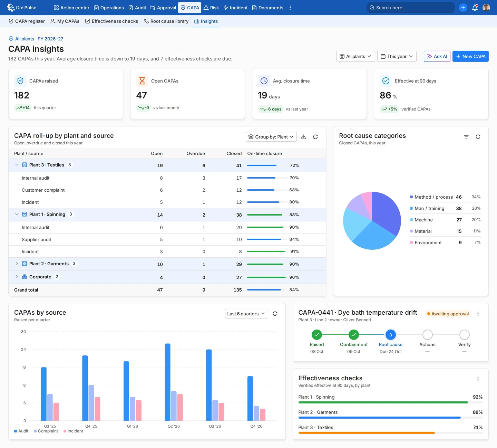This screenshot has width=497, height=448.
Task: Click the Method / process legend swatch
Action: point(411,197)
